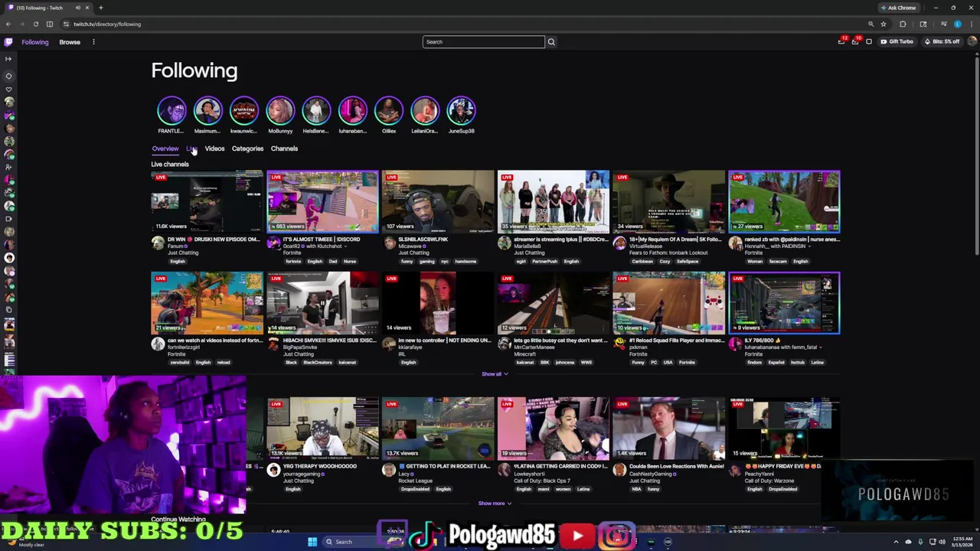This screenshot has width=980, height=551.
Task: Click the 'Nurse' tag under GoatR2
Action: click(349, 262)
